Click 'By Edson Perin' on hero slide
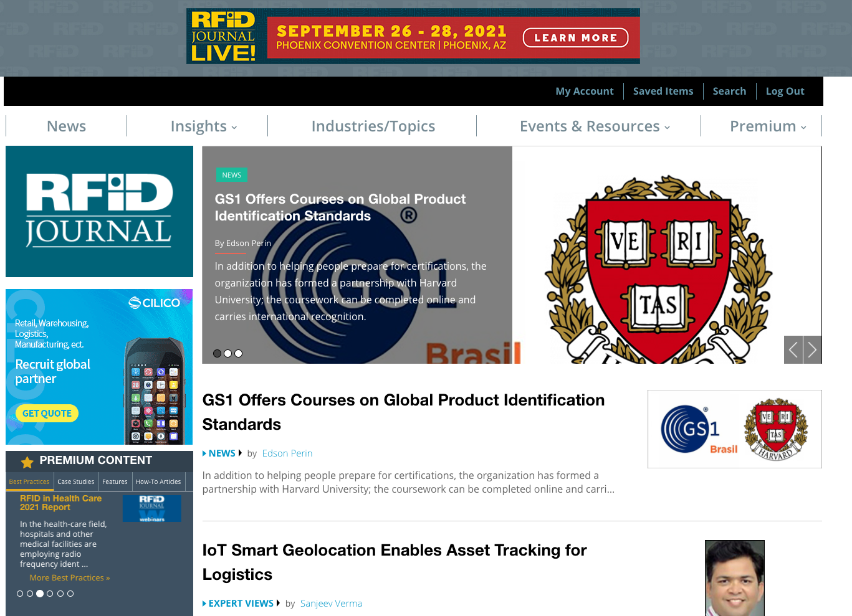The image size is (852, 616). click(x=243, y=244)
